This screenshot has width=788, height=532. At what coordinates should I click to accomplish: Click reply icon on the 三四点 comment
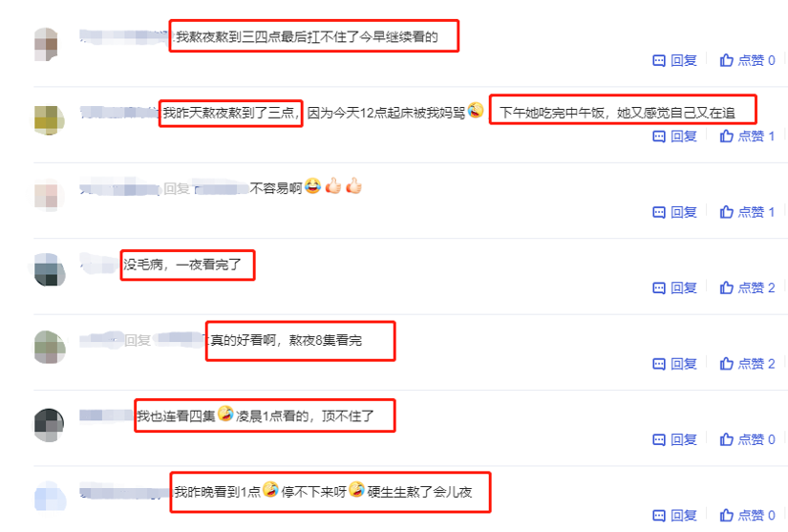[658, 61]
